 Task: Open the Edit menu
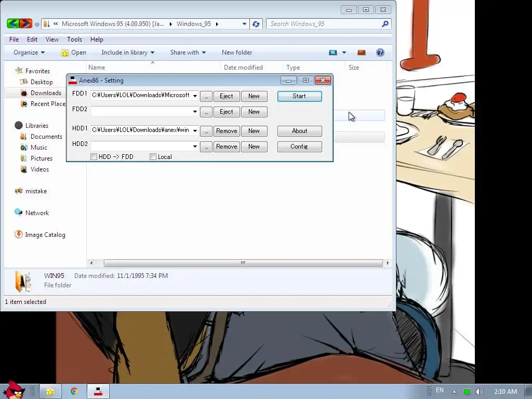click(32, 39)
